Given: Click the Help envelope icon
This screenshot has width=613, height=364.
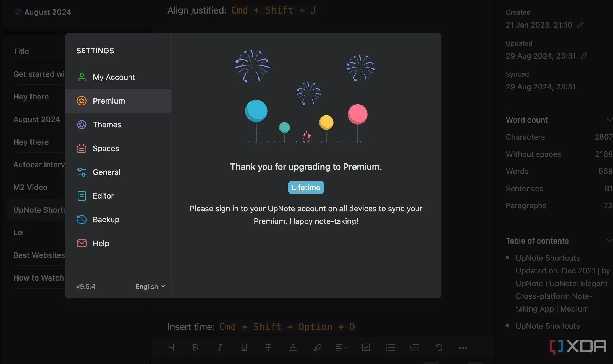Looking at the screenshot, I should 82,243.
